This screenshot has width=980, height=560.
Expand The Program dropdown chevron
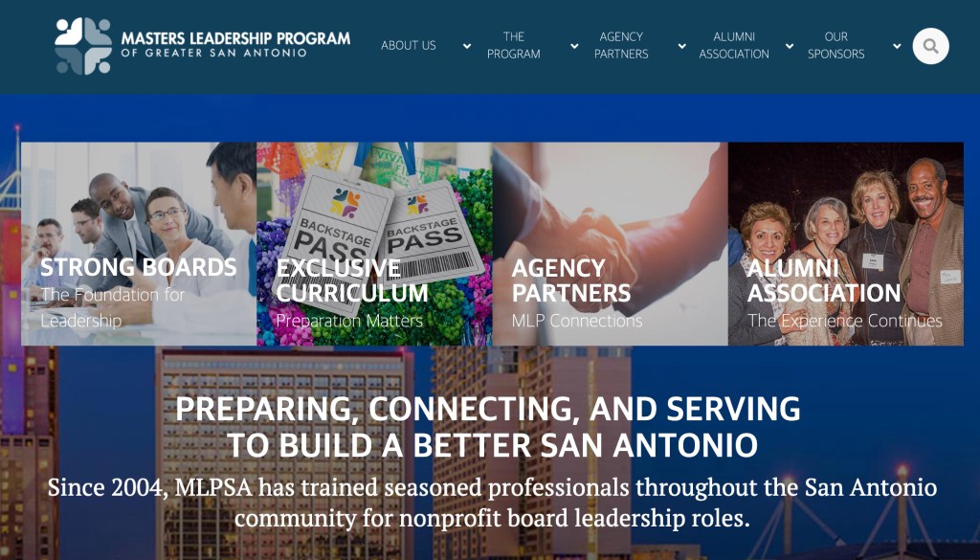coord(574,46)
